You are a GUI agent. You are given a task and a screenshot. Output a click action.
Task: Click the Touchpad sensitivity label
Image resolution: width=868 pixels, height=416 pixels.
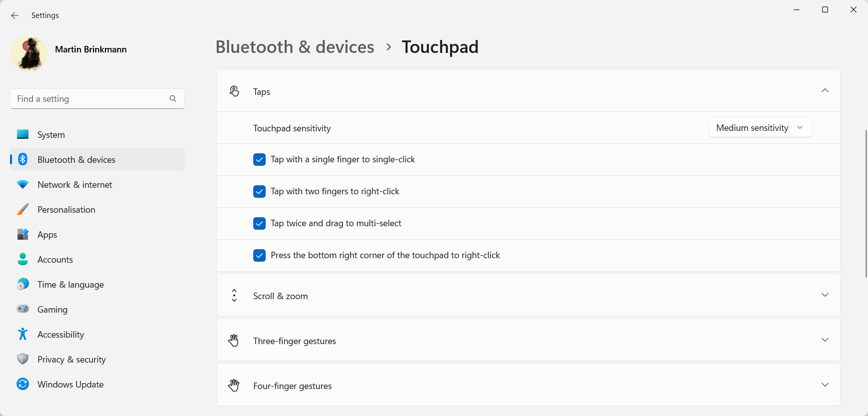click(x=292, y=128)
